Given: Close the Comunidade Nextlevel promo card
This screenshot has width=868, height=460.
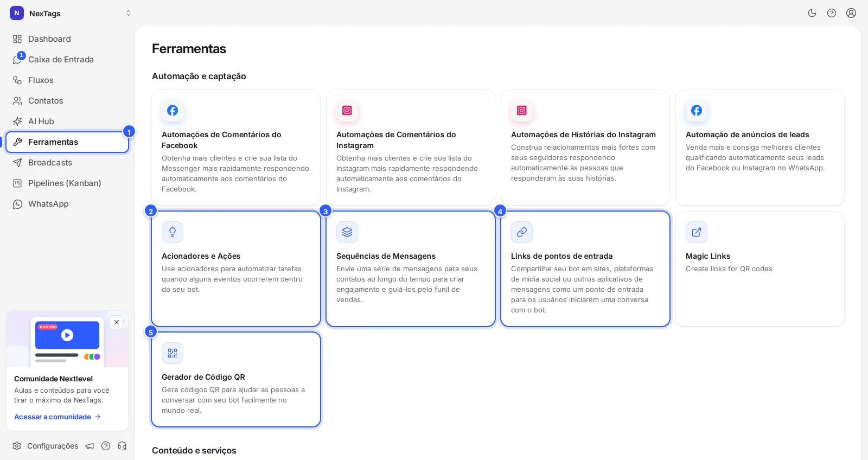Looking at the screenshot, I should pyautogui.click(x=117, y=322).
